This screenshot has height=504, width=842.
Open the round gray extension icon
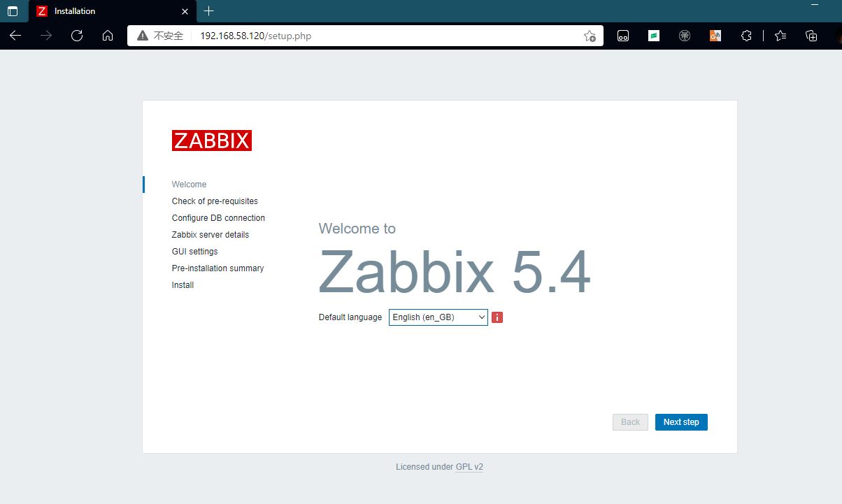tap(685, 36)
